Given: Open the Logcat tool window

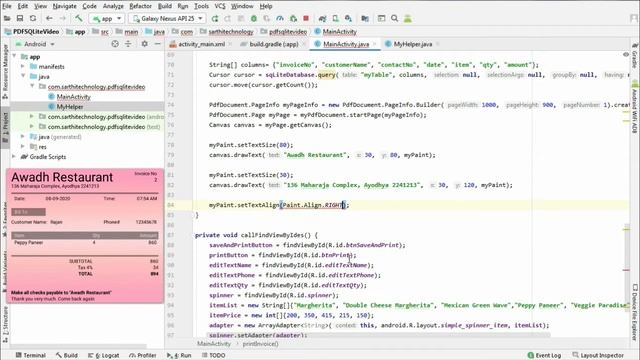Looking at the screenshot, I should pos(104,355).
